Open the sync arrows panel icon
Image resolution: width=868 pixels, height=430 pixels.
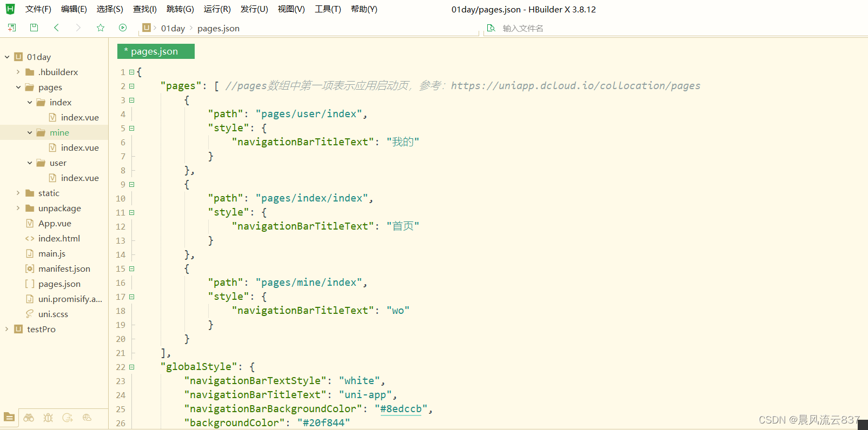click(68, 418)
